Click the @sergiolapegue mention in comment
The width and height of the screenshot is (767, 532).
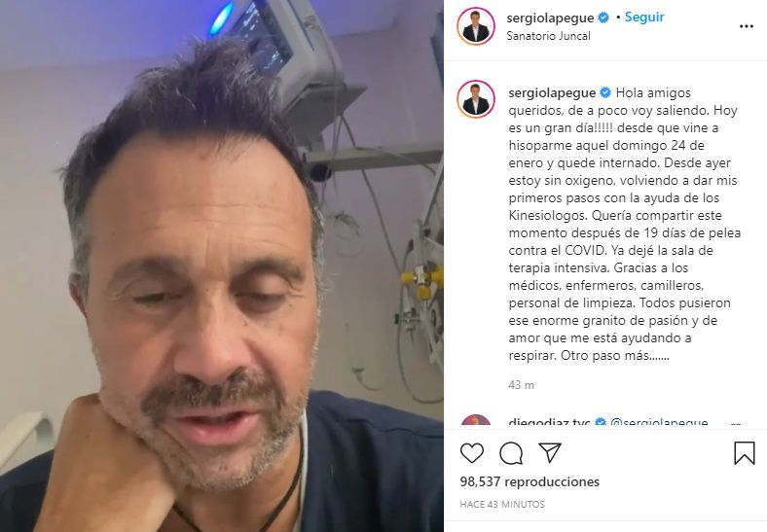point(659,421)
